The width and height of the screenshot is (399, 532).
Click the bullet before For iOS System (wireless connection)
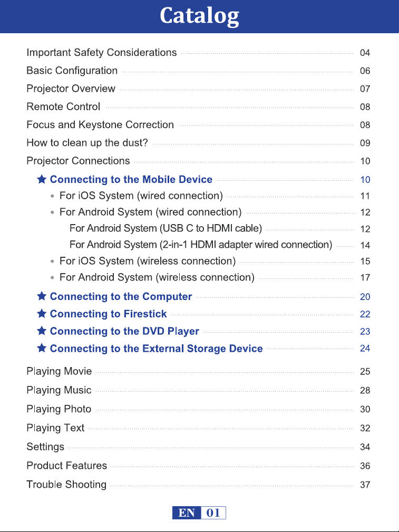(52, 261)
